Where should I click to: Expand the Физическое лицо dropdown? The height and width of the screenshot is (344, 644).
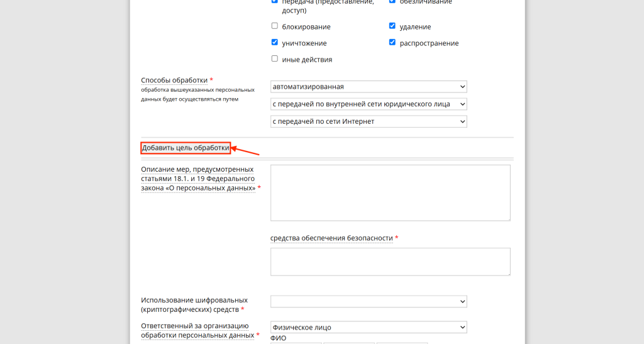(x=369, y=327)
